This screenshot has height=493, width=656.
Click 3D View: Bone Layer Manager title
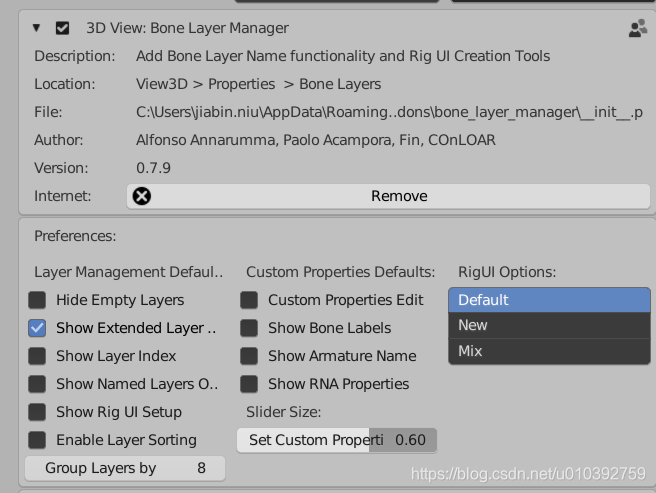(187, 28)
